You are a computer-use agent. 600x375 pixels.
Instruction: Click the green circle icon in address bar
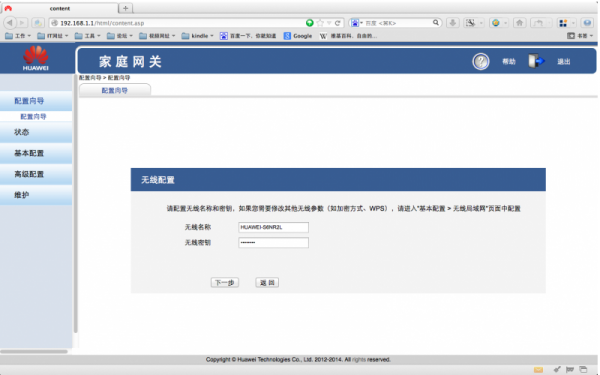(x=310, y=23)
